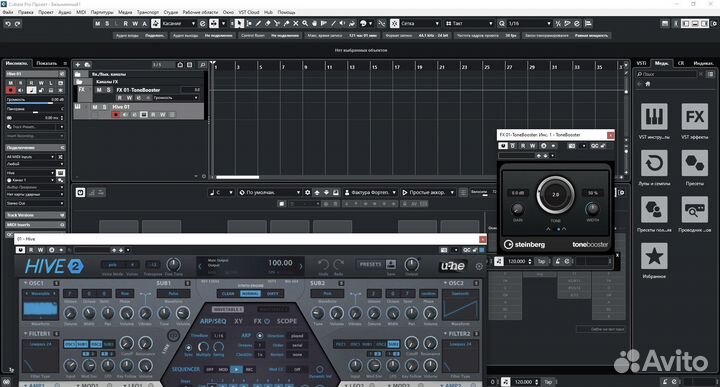This screenshot has width=720, height=387.
Task: Click the Undo arrow in Cubase toolbar
Action: coord(8,23)
